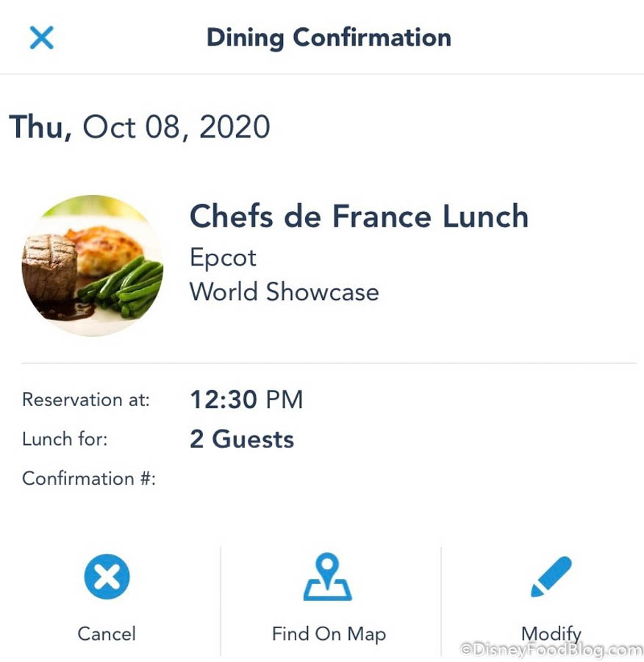Tap the Thu, Oct 08, 2020 date
The width and height of the screenshot is (644, 662).
pos(140,127)
